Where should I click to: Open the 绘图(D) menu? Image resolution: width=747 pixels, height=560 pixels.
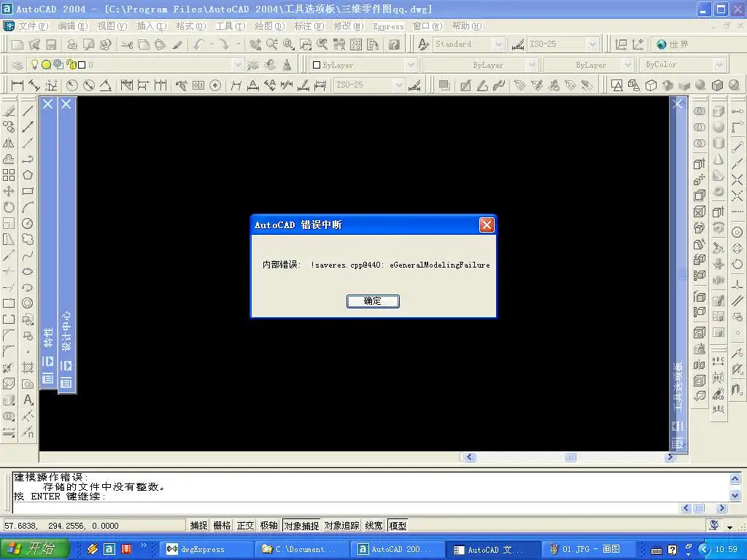pos(270,26)
